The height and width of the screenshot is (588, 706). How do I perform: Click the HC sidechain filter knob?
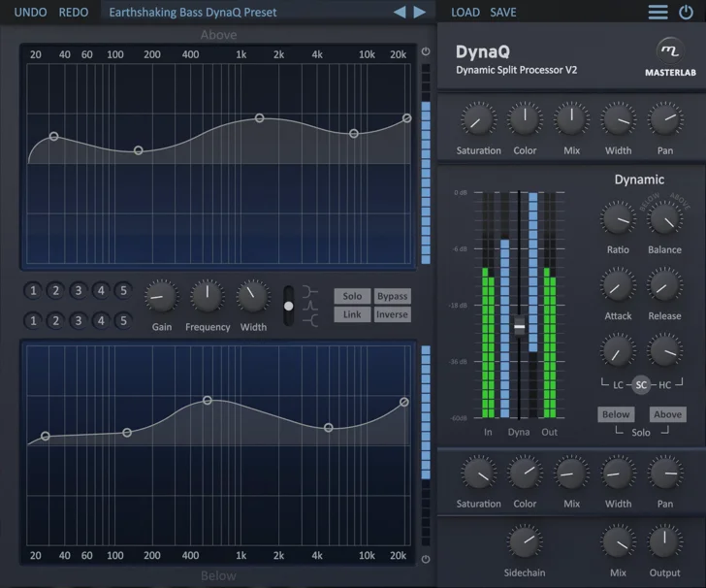[x=664, y=351]
